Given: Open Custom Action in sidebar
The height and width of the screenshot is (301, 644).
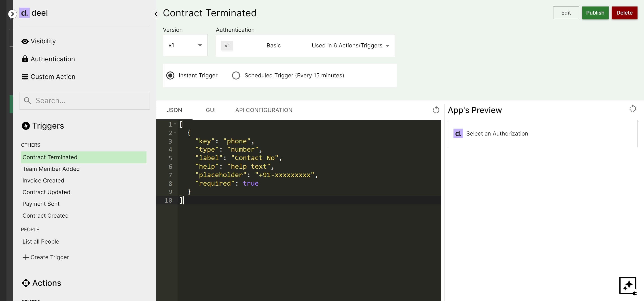Looking at the screenshot, I should (x=49, y=77).
